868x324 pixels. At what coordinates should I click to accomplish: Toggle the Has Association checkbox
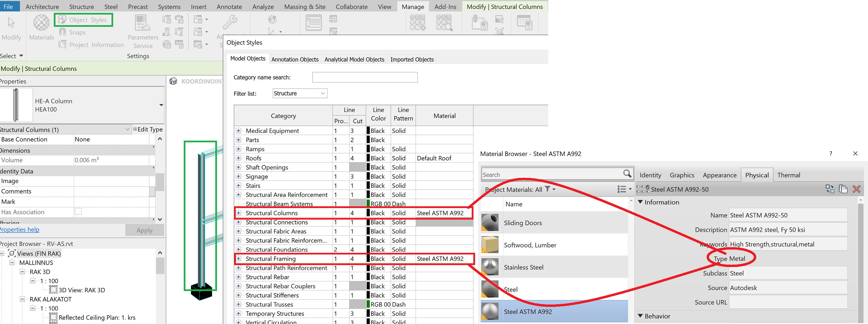pyautogui.click(x=78, y=212)
